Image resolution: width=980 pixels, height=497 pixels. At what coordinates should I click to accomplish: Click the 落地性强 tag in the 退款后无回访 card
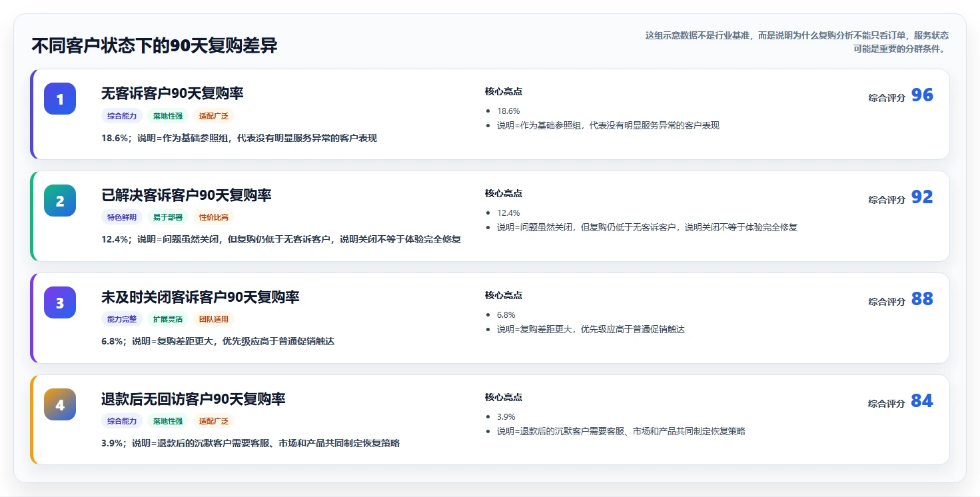point(168,421)
